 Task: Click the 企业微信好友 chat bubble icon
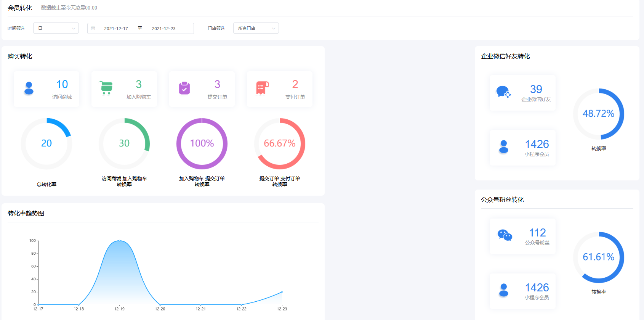point(503,92)
